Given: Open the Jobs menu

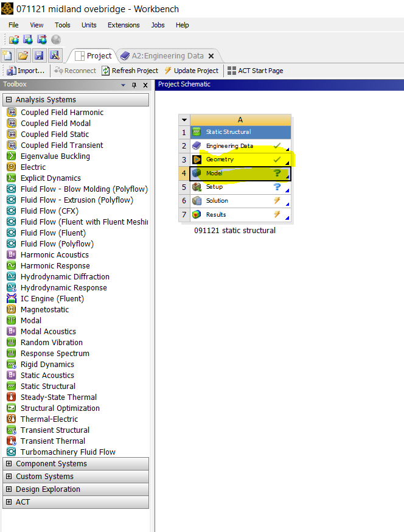Looking at the screenshot, I should click(158, 25).
